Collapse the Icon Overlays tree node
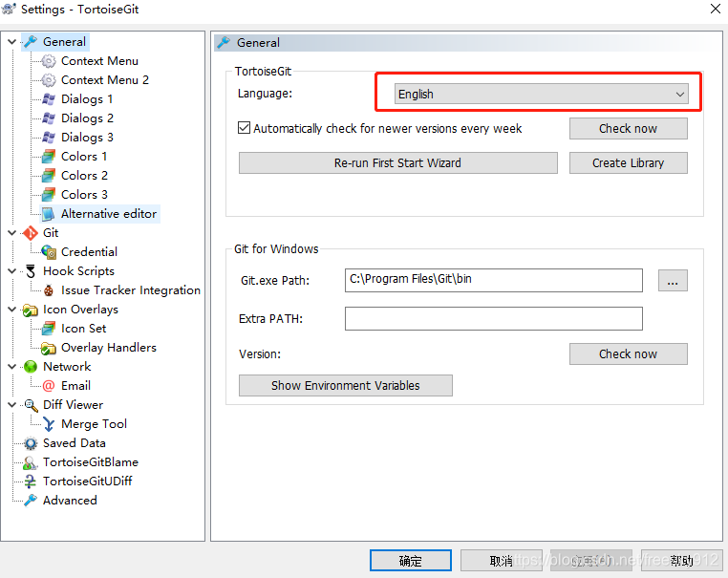 [12, 310]
